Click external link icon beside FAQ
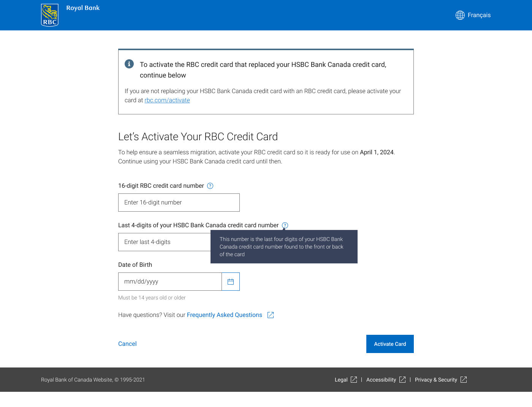The height and width of the screenshot is (407, 532). click(x=271, y=315)
